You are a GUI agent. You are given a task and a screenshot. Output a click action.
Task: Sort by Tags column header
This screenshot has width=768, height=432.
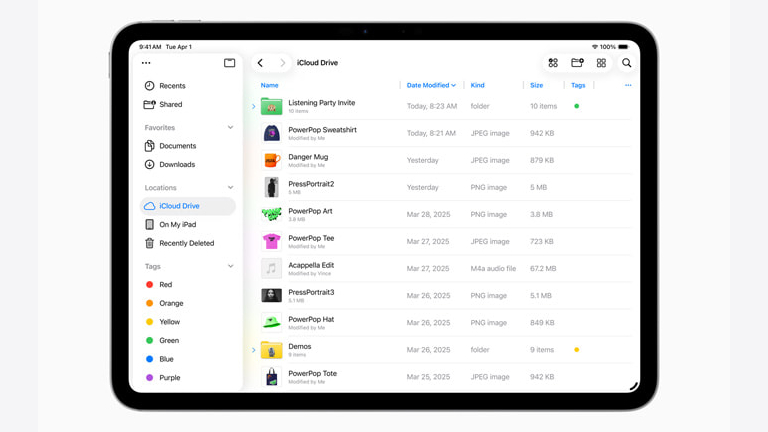click(578, 85)
